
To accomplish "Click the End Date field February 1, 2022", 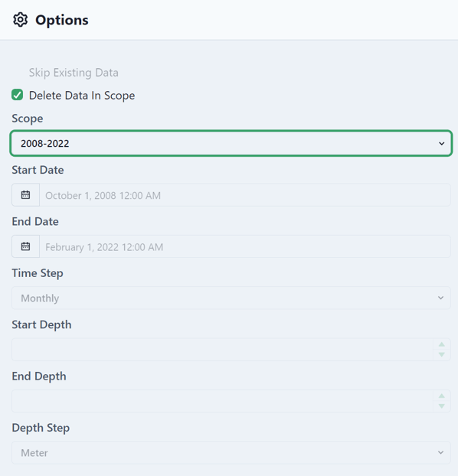I will 245,246.
